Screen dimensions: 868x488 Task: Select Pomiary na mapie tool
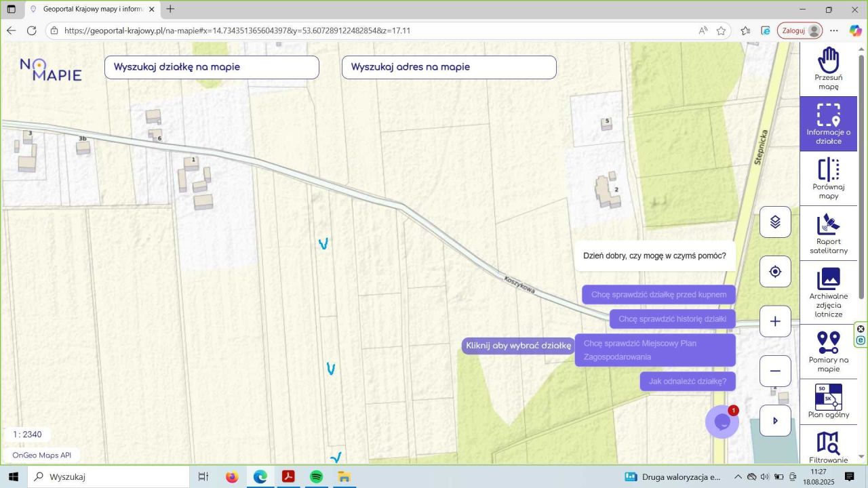coord(828,351)
